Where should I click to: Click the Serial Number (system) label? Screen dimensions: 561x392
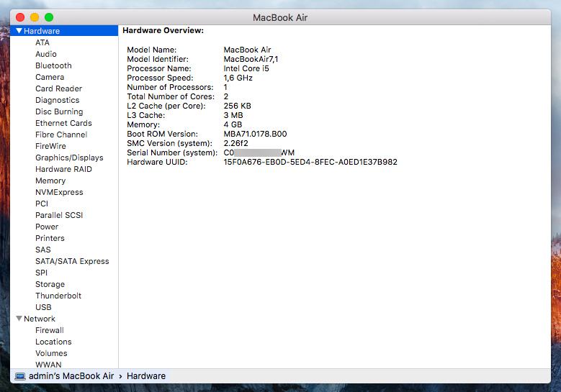point(172,152)
